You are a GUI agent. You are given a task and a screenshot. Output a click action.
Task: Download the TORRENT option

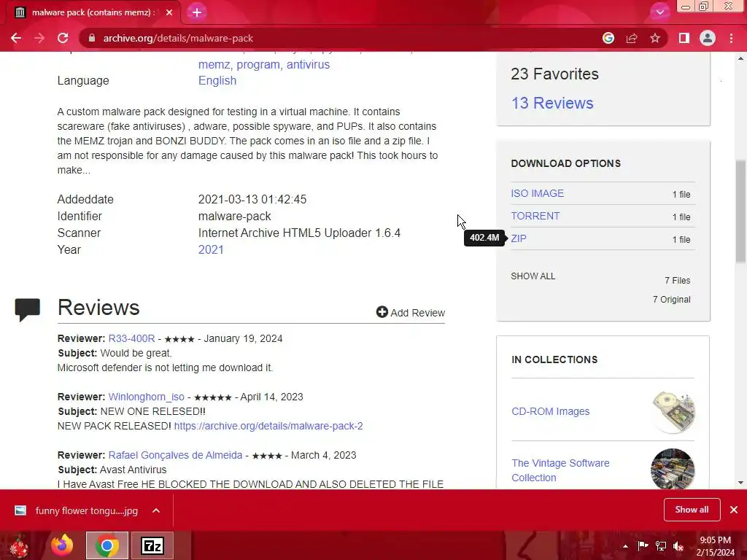tap(535, 216)
